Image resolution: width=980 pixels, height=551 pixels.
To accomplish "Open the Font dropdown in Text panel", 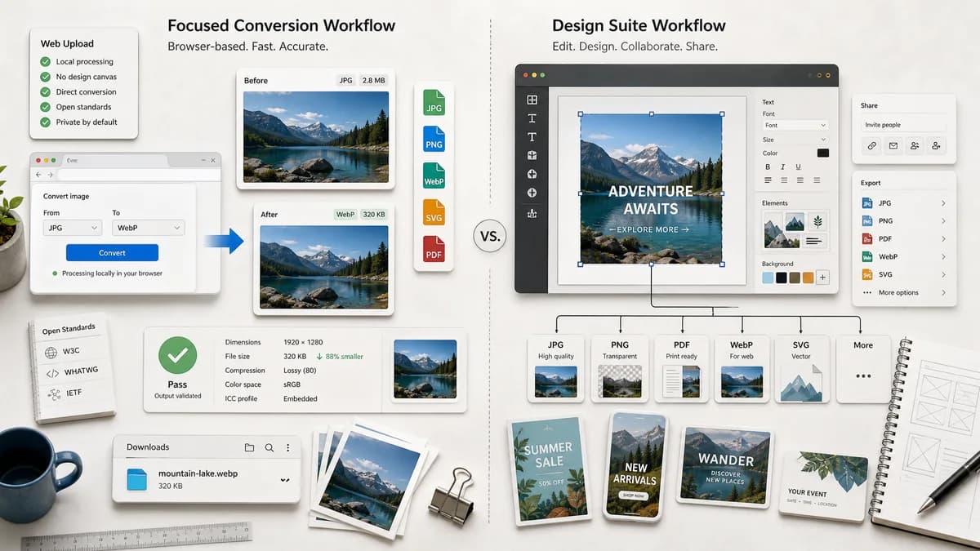I will click(x=795, y=126).
